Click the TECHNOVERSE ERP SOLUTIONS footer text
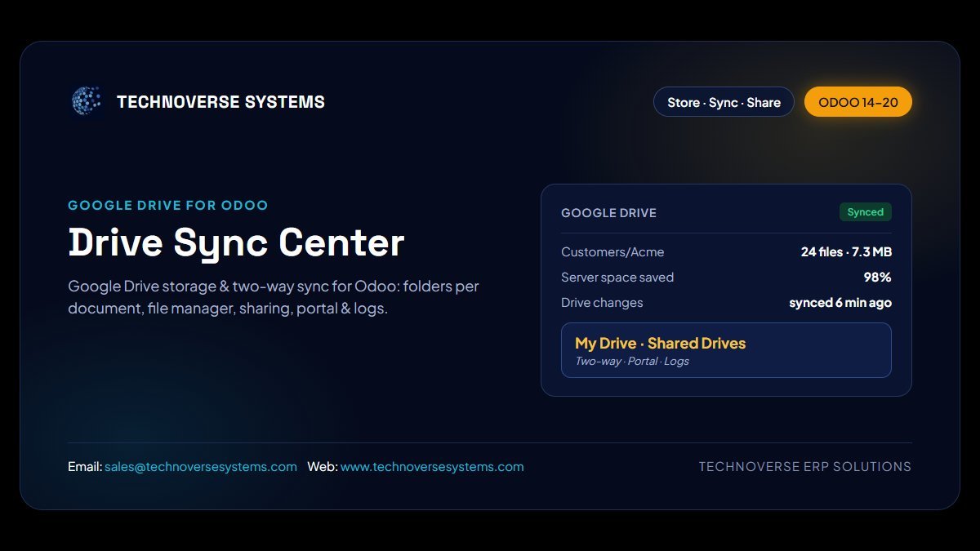980x551 pixels. click(x=805, y=467)
